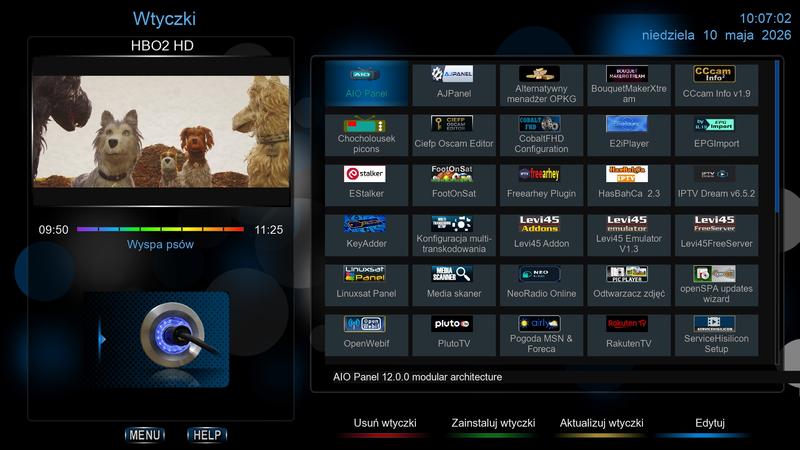Launch the PlutoTV plugin
This screenshot has width=800, height=450.
coord(454,335)
